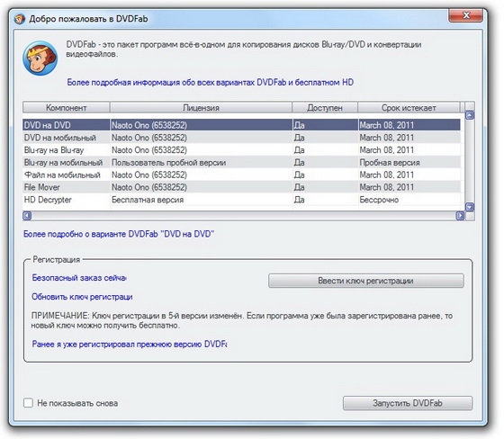Follow 'Безопасный заказ сейчас' link

pyautogui.click(x=79, y=278)
